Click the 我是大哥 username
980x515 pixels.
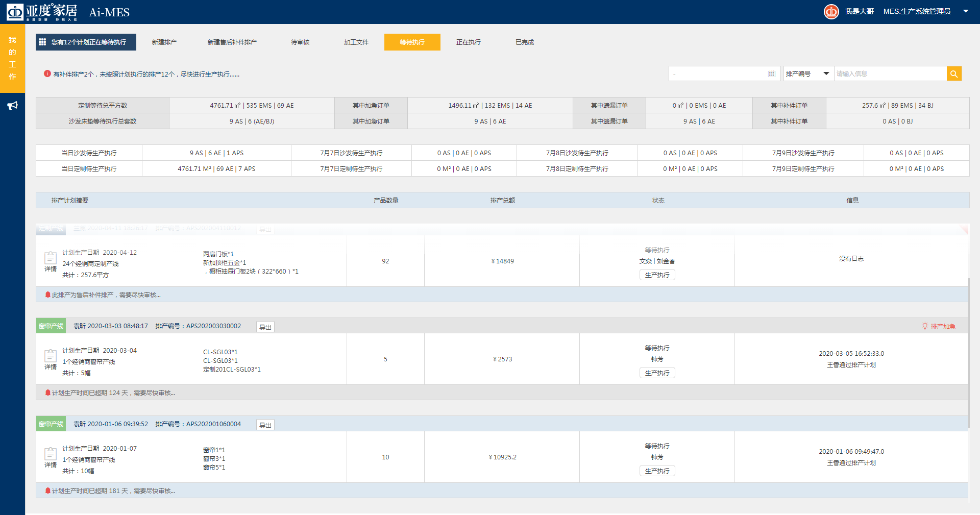click(x=860, y=11)
